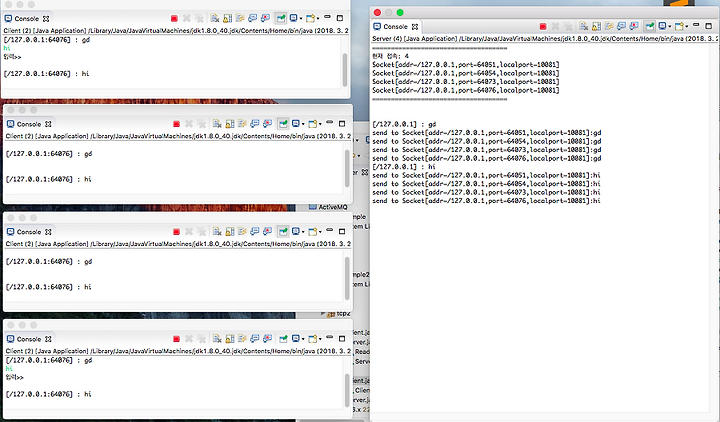This screenshot has width=720, height=422.
Task: Open Console icon in bottom Client window
Action: click(313, 339)
